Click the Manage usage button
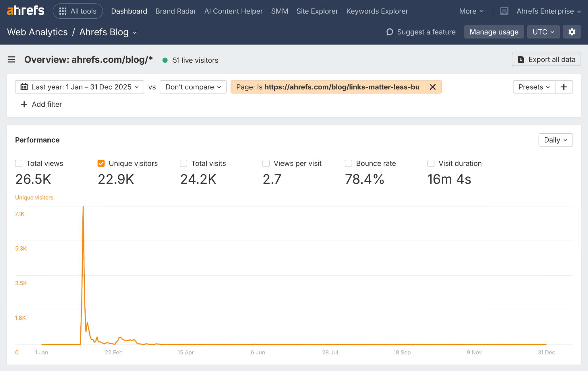This screenshot has width=588, height=371. (x=494, y=32)
